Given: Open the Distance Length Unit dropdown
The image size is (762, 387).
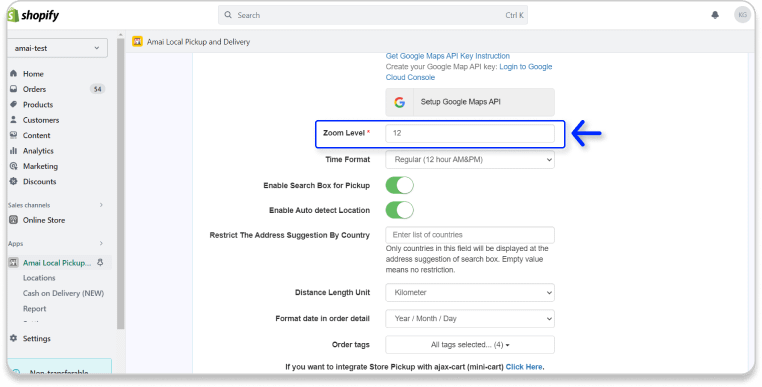Looking at the screenshot, I should click(x=470, y=293).
